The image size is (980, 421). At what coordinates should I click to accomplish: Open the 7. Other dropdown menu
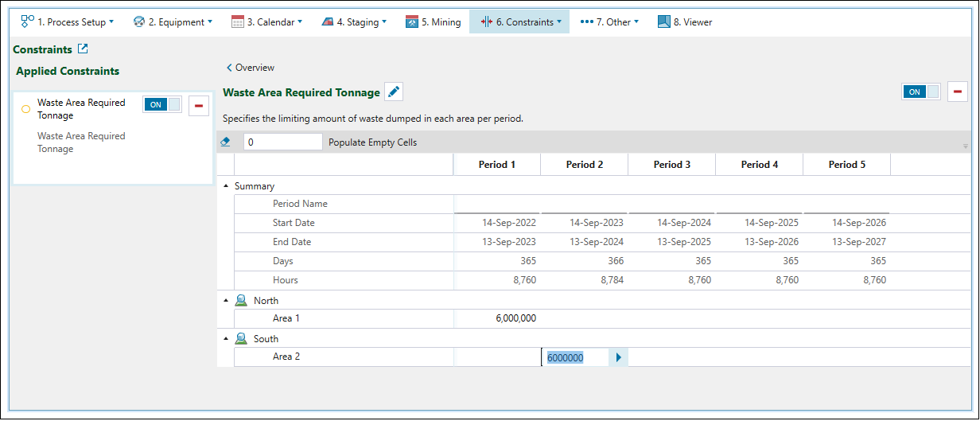click(609, 22)
